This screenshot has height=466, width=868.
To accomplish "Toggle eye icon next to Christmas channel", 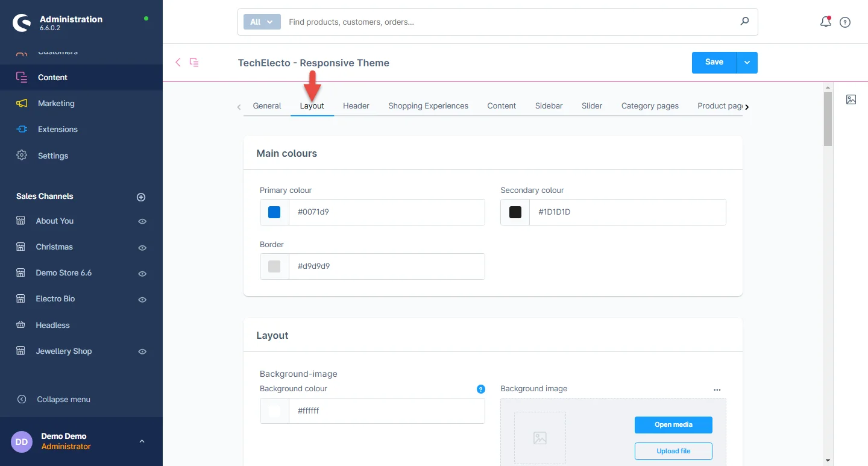I will (x=142, y=248).
